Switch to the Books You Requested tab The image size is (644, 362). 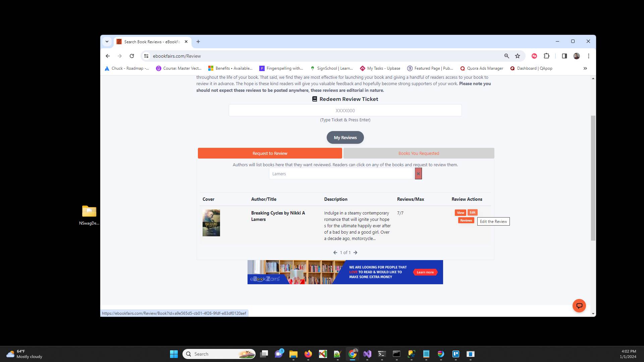[x=418, y=153]
